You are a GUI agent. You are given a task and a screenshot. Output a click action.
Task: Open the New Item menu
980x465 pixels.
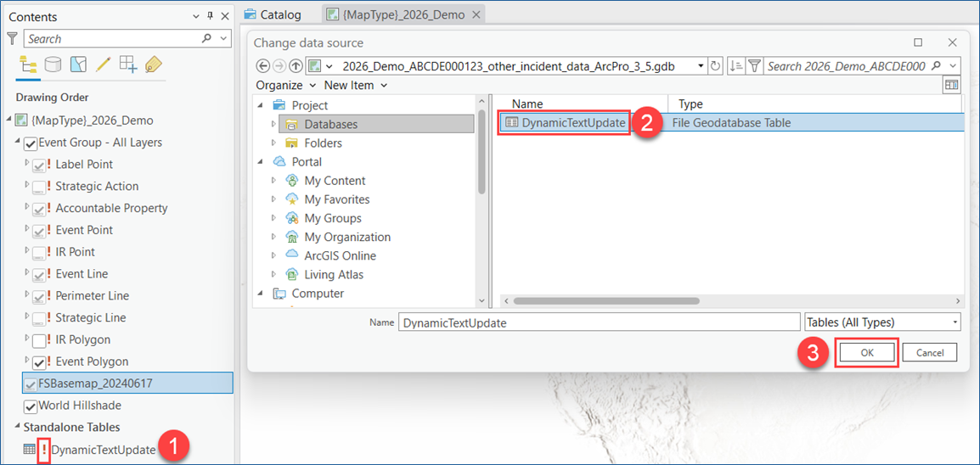355,85
